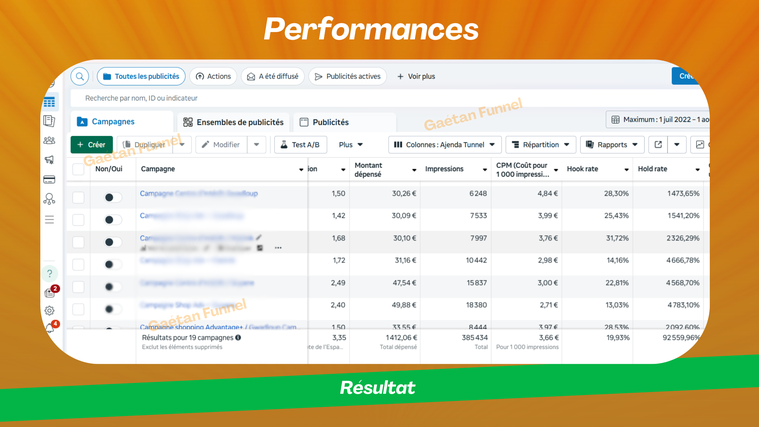Click the edit pencil on third campaign

(x=259, y=237)
